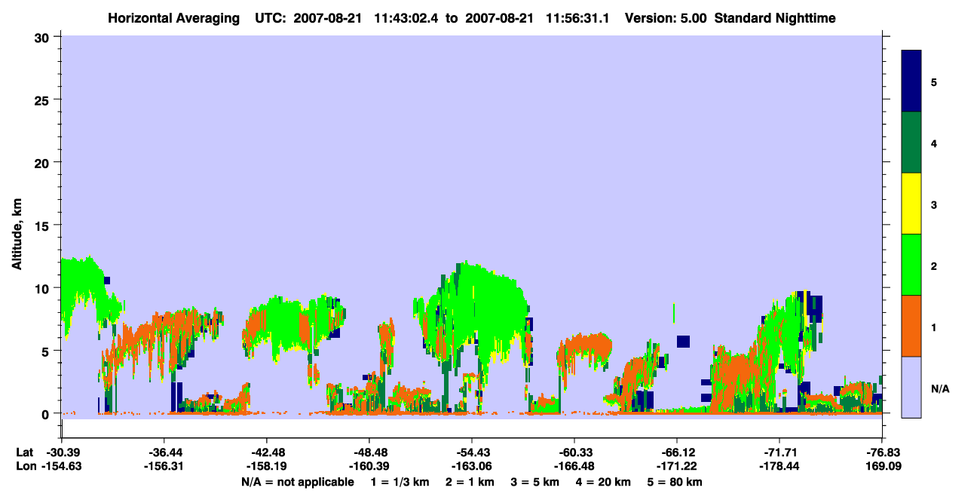Click the lavender N/A color bar segment
The width and height of the screenshot is (980, 503).
pos(911,387)
